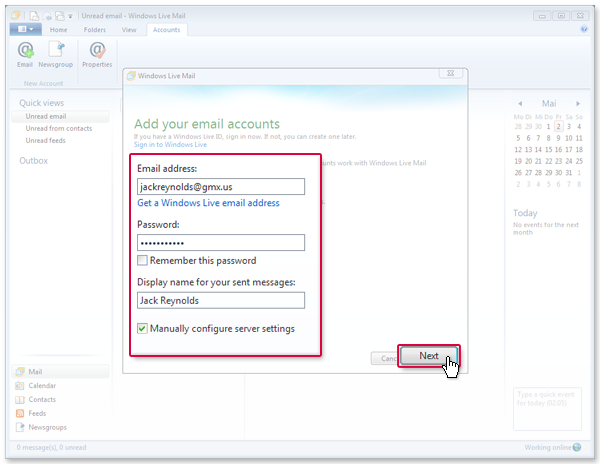Uncheck Manually configure server settings

pos(142,329)
